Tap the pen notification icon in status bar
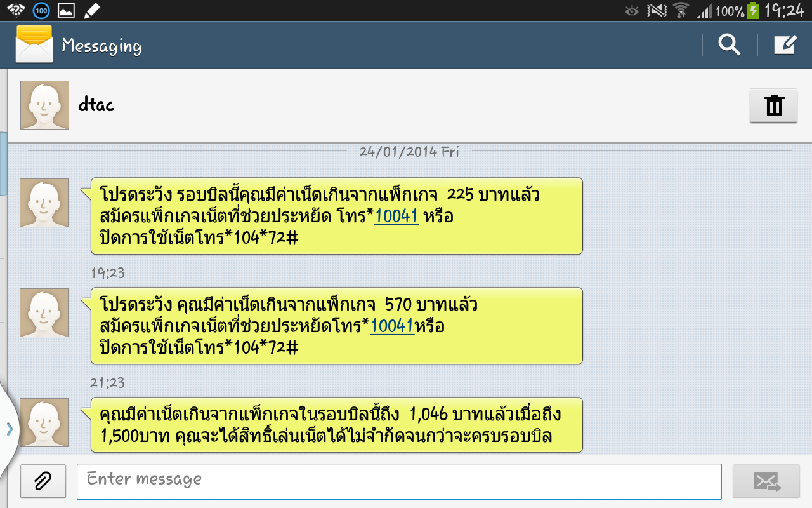The width and height of the screenshot is (812, 508). click(91, 10)
